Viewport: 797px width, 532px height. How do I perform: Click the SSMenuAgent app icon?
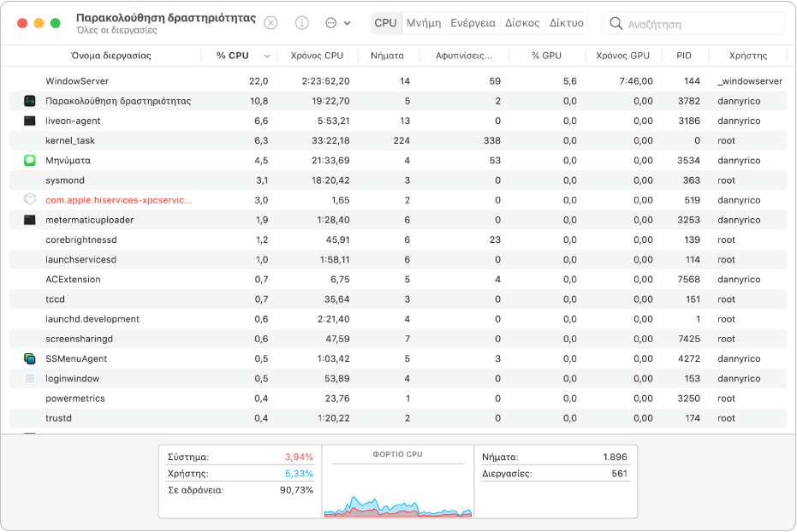(30, 359)
